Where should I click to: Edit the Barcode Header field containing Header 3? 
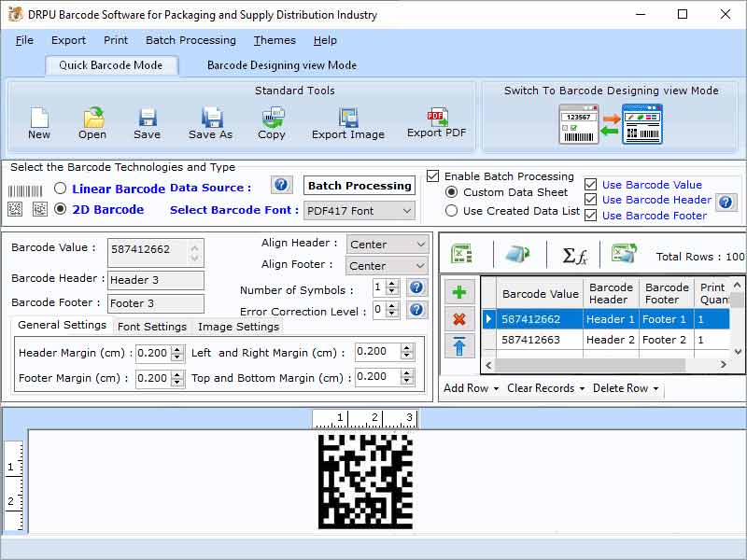[x=155, y=280]
